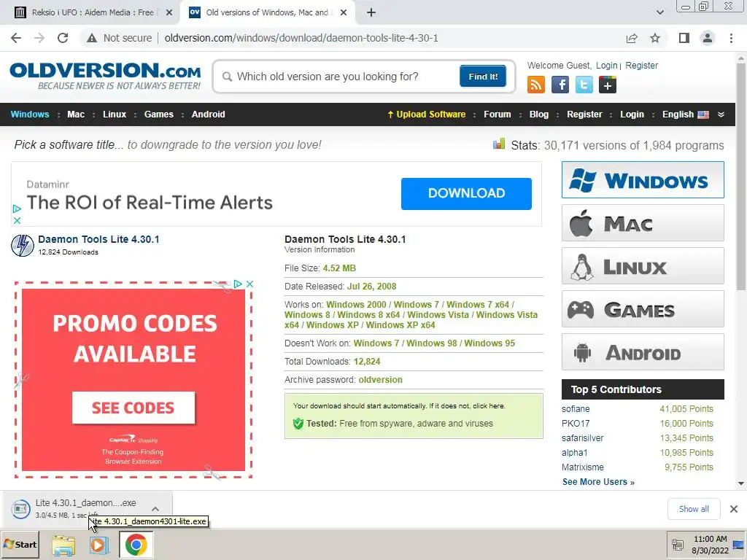Open the Windows Start menu

tap(20, 544)
